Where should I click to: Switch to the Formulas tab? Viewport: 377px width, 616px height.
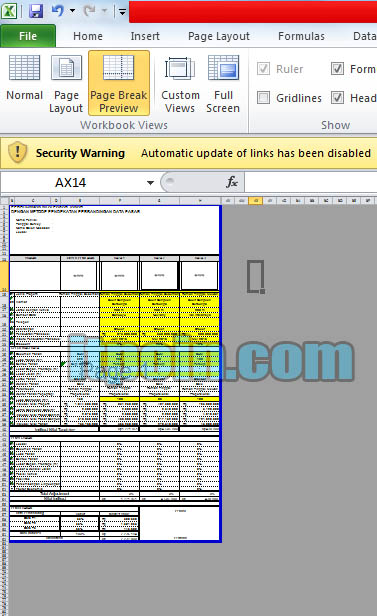tap(301, 36)
